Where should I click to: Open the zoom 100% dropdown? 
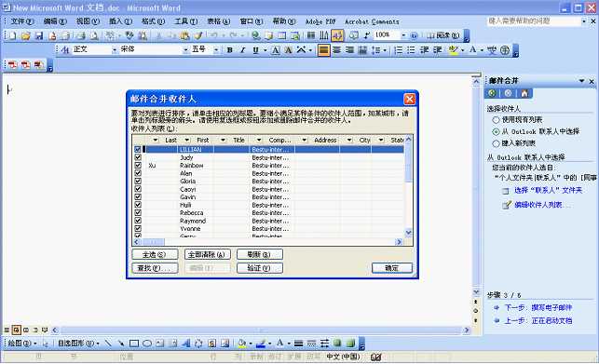coord(403,35)
